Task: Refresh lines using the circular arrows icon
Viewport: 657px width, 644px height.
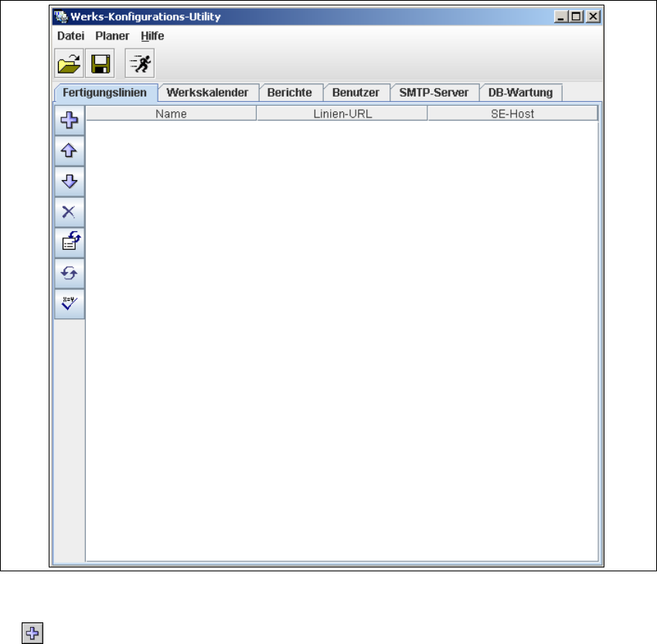Action: click(70, 273)
